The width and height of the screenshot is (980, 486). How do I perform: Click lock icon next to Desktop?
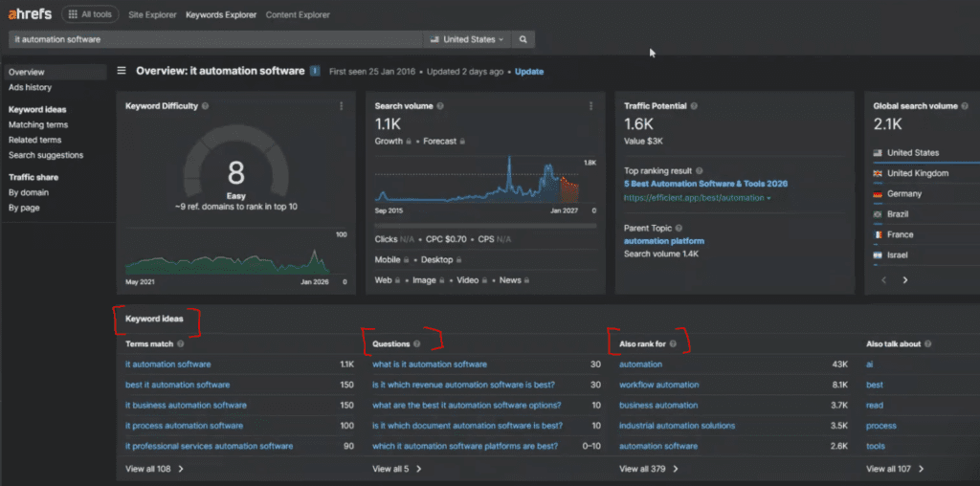click(458, 260)
